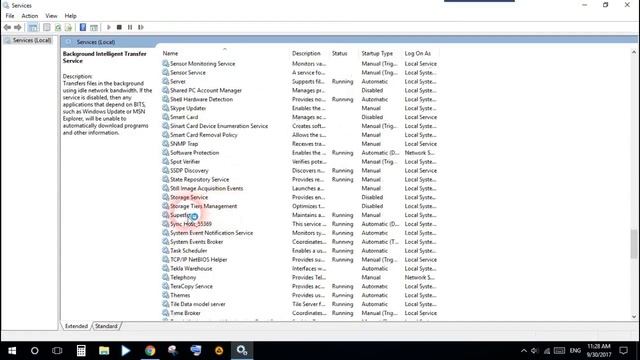The height and width of the screenshot is (360, 640).
Task: Go back using the toolbar Back arrow
Action: pyautogui.click(x=7, y=27)
